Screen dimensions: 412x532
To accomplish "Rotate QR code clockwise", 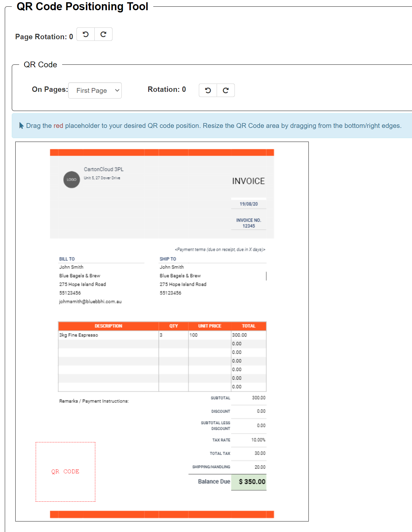I will (x=226, y=90).
